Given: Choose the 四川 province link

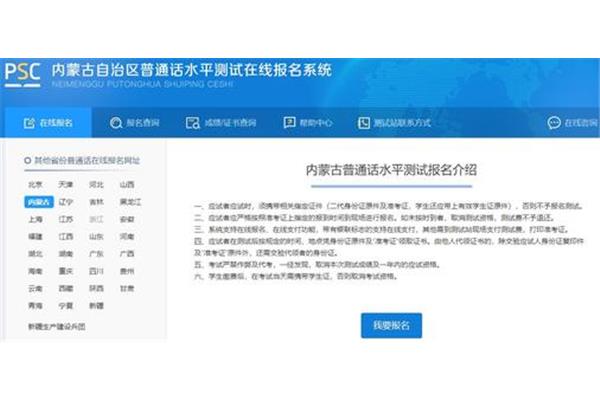Looking at the screenshot, I should coord(96,271).
